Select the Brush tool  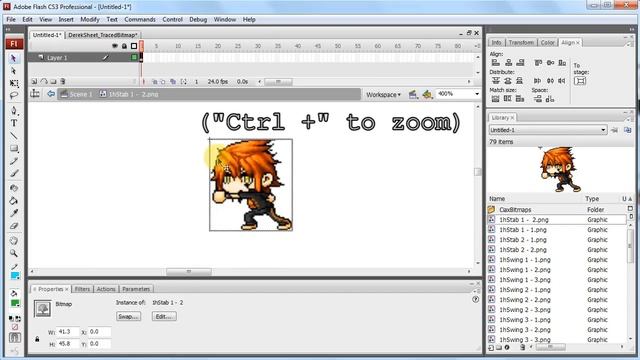click(14, 173)
